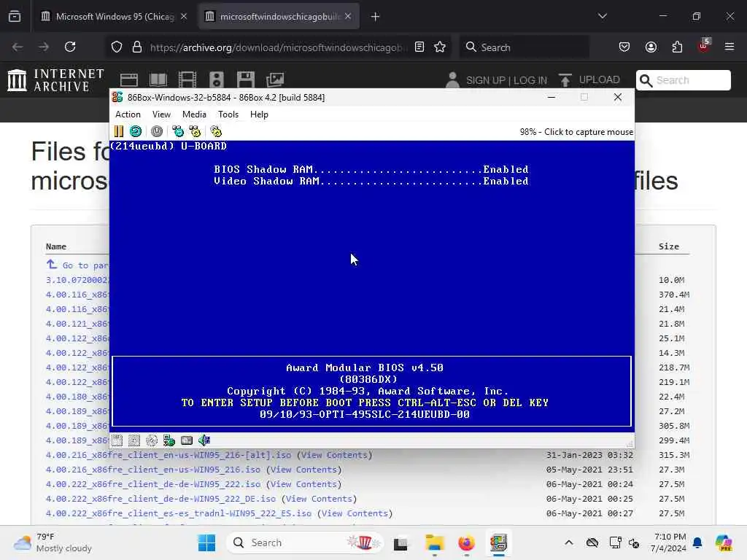The image size is (747, 560).
Task: Click the UPLOAD button on Internet Archive
Action: pyautogui.click(x=589, y=80)
